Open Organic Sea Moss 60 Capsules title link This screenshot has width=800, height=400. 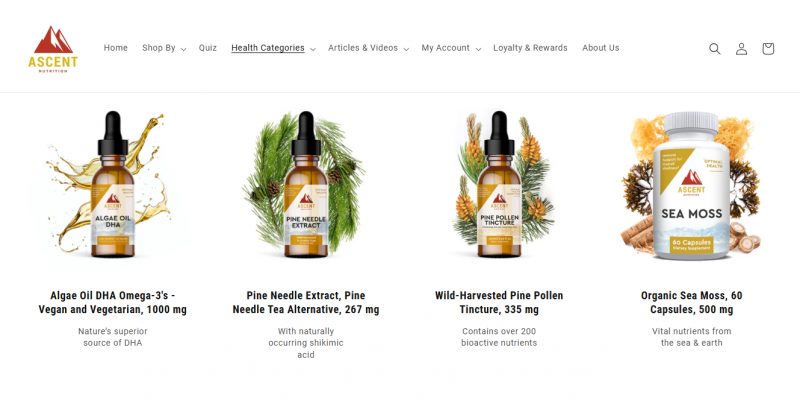(691, 303)
